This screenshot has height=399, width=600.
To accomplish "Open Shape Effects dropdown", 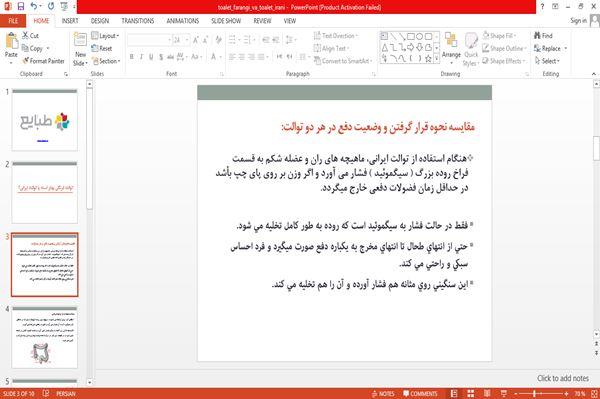I will click(x=504, y=61).
